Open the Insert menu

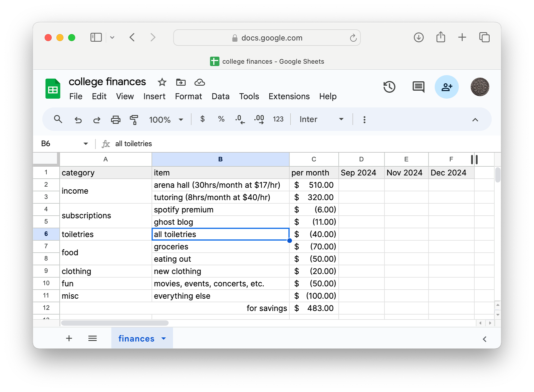click(x=154, y=96)
